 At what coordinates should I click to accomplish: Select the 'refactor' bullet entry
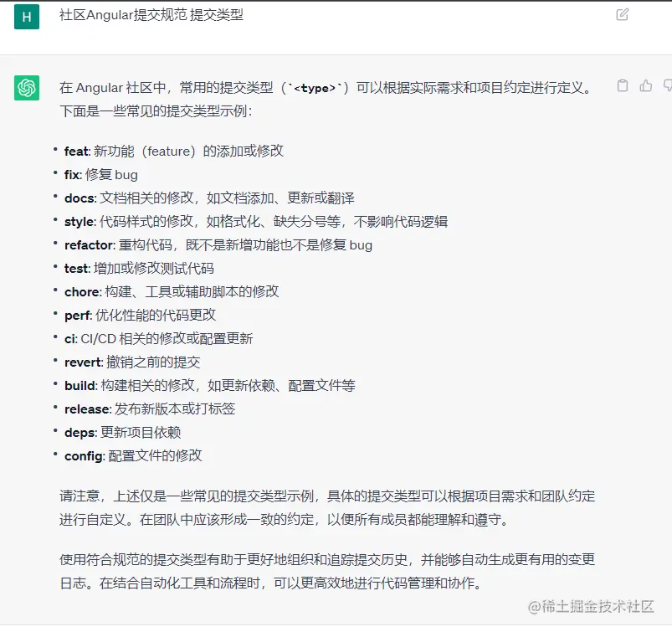(218, 244)
